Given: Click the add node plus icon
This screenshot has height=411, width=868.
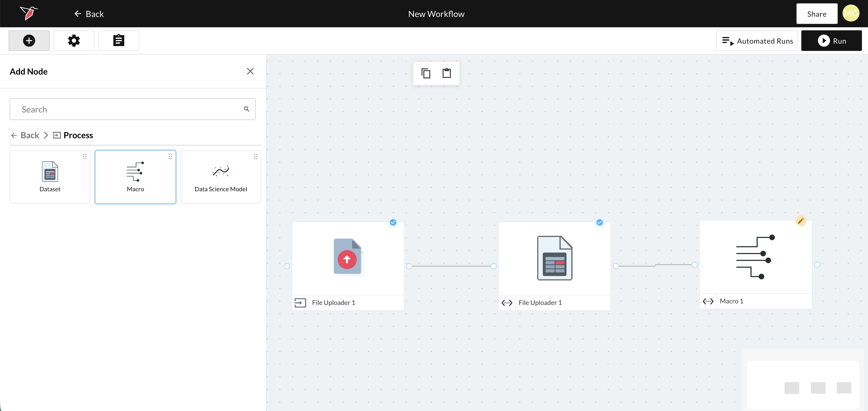Looking at the screenshot, I should (29, 41).
